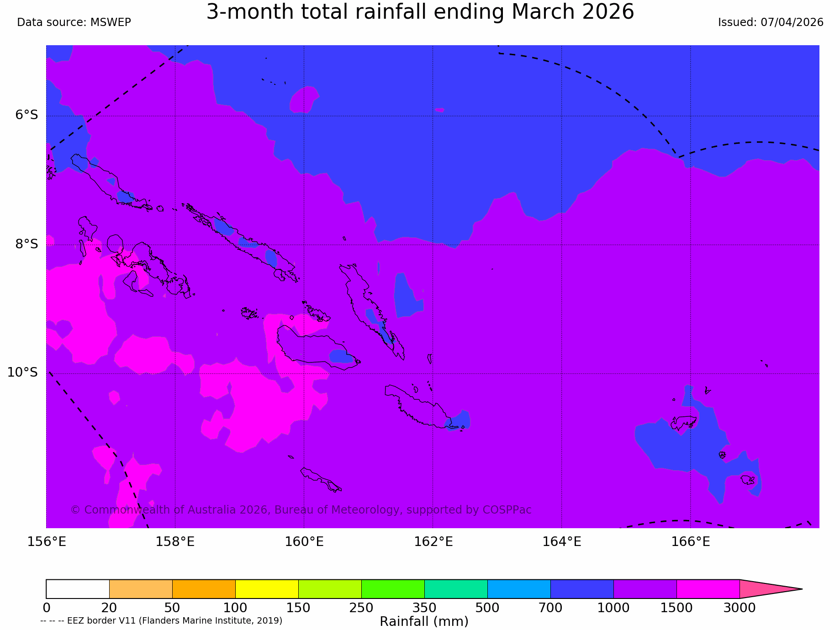Click the 166°E longitude axis label
This screenshot has height=630, width=840.
pyautogui.click(x=690, y=542)
